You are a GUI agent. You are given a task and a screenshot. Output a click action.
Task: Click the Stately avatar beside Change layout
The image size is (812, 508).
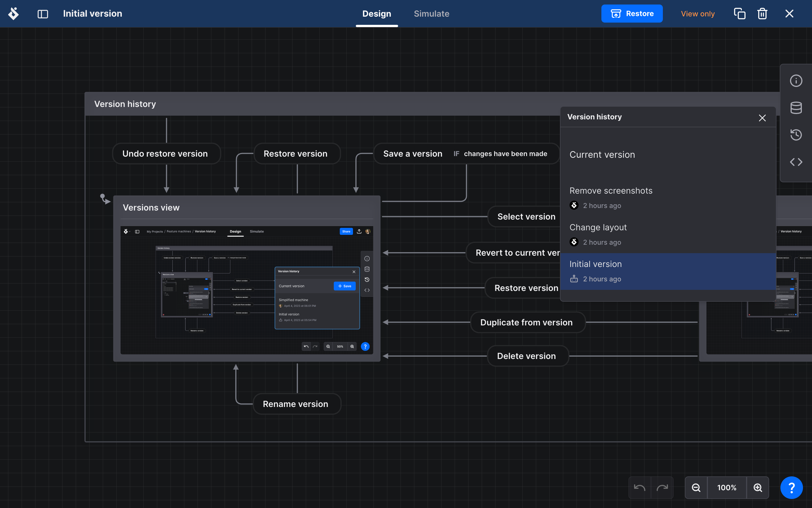point(574,242)
